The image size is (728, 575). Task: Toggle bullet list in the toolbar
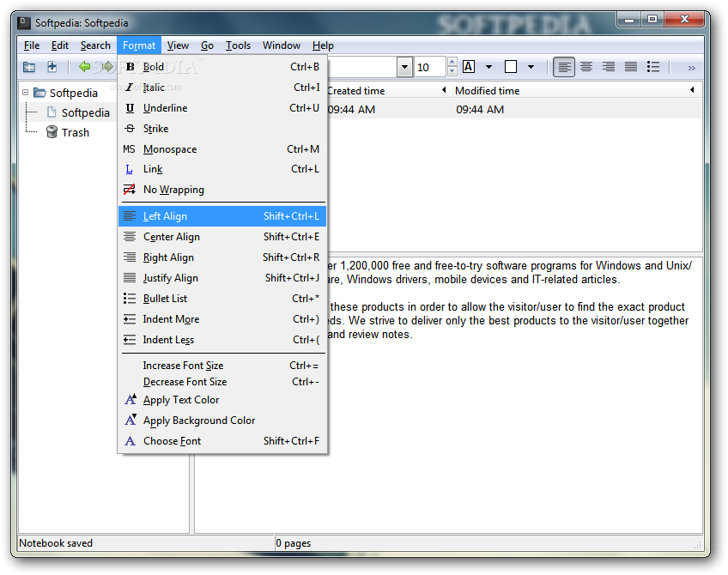(653, 67)
